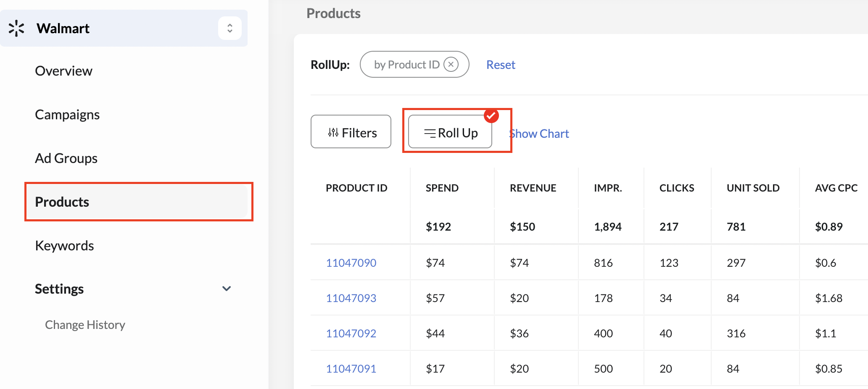Viewport: 868px width, 389px height.
Task: Open the Filters button
Action: pyautogui.click(x=351, y=131)
